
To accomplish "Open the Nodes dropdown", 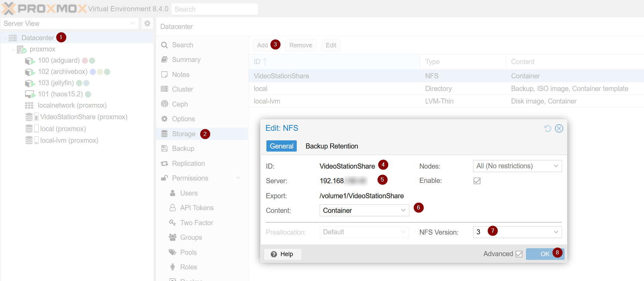I will 556,166.
